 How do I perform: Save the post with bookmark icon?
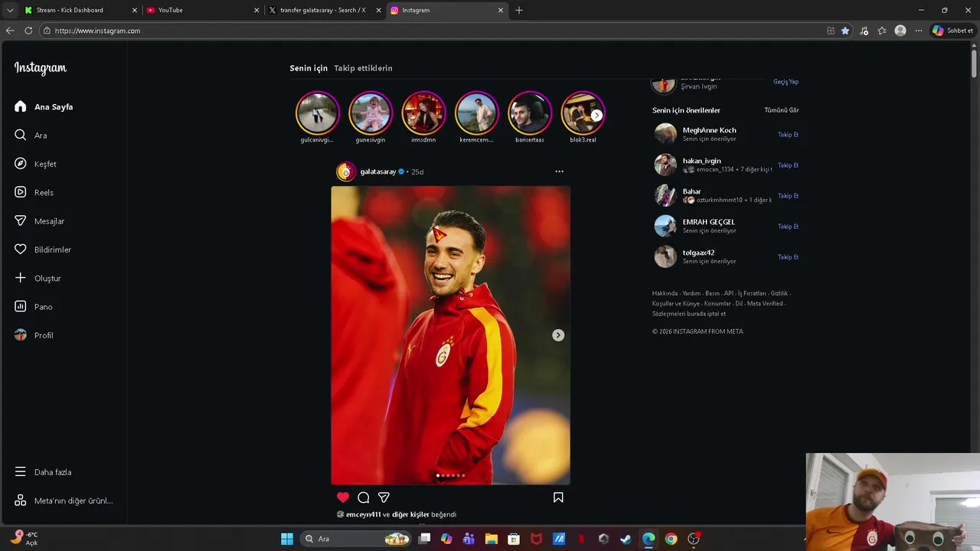tap(558, 497)
